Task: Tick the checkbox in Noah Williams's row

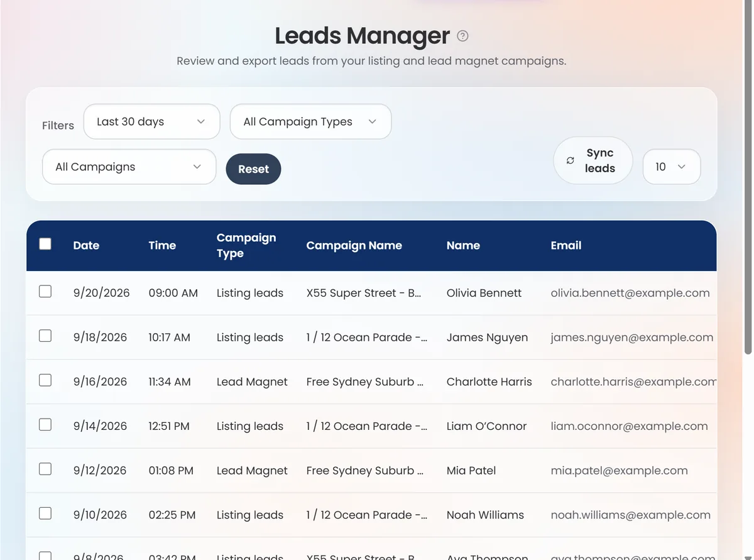Action: click(x=45, y=513)
